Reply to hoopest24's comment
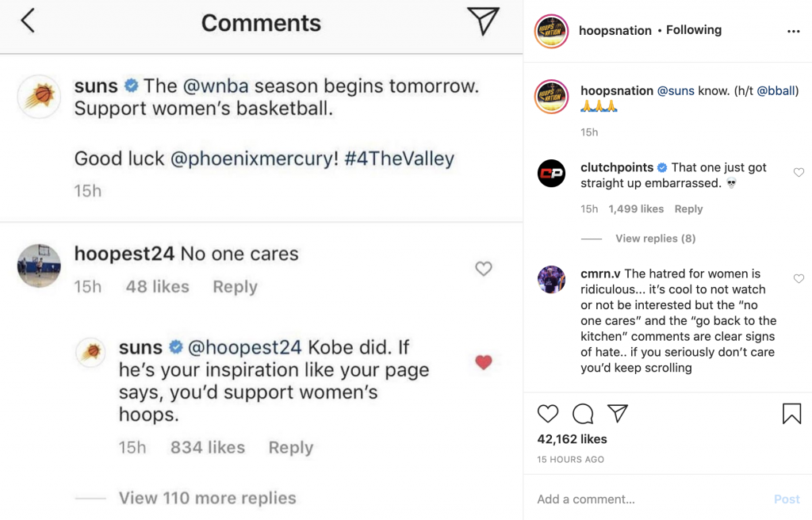The height and width of the screenshot is (520, 812). [x=235, y=287]
